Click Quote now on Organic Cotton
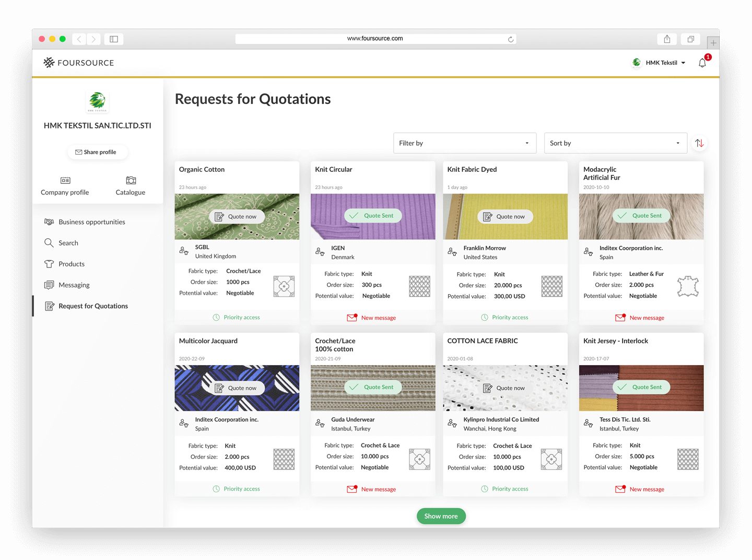Screen dimensions: 752x560 237,217
